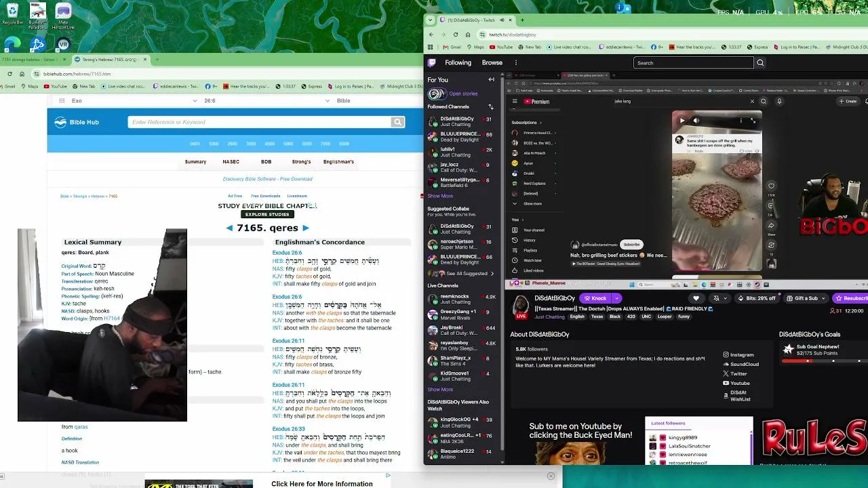Sort the Followed Channels list

pos(491,107)
